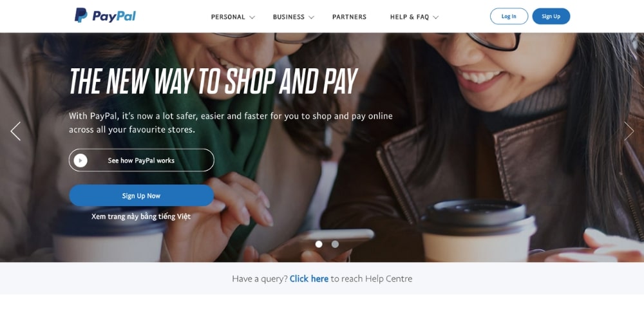Expand the Business menu chevron
644x322 pixels.
pyautogui.click(x=311, y=17)
